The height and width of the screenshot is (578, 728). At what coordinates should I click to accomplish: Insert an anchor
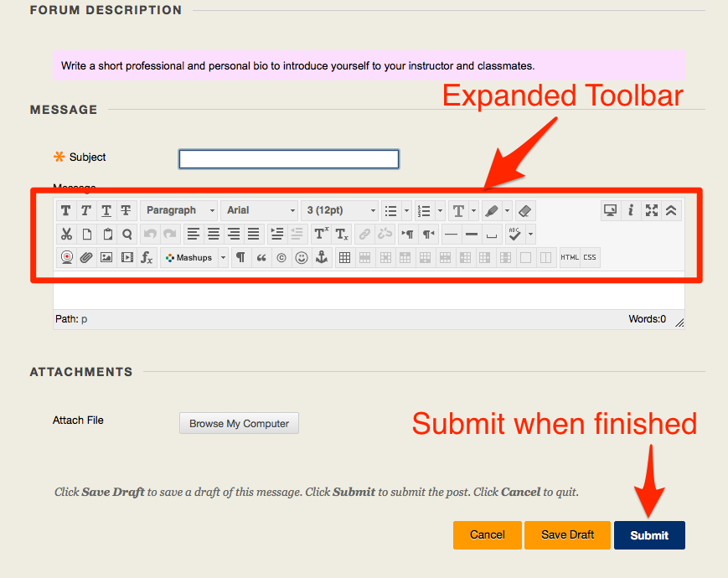pyautogui.click(x=322, y=258)
